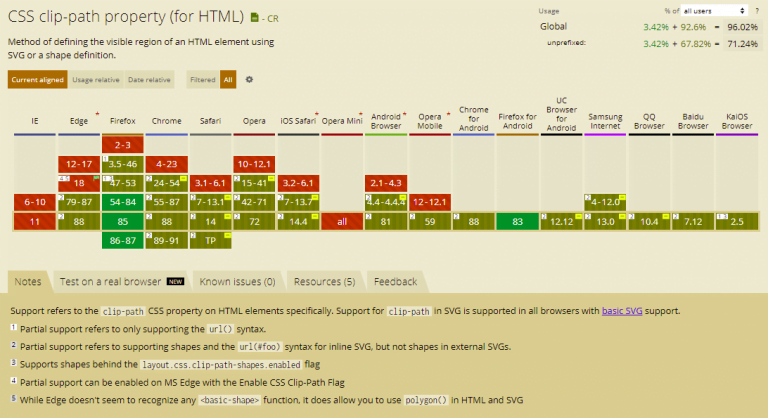Image resolution: width=768 pixels, height=418 pixels.
Task: Select QQ Browser 10.4 cell
Action: point(649,221)
